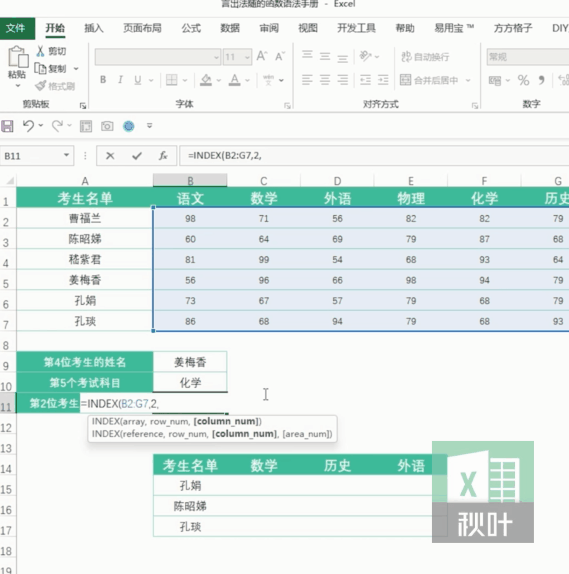Click the Insert Function fx icon
Screen dimensions: 569x574
163,156
